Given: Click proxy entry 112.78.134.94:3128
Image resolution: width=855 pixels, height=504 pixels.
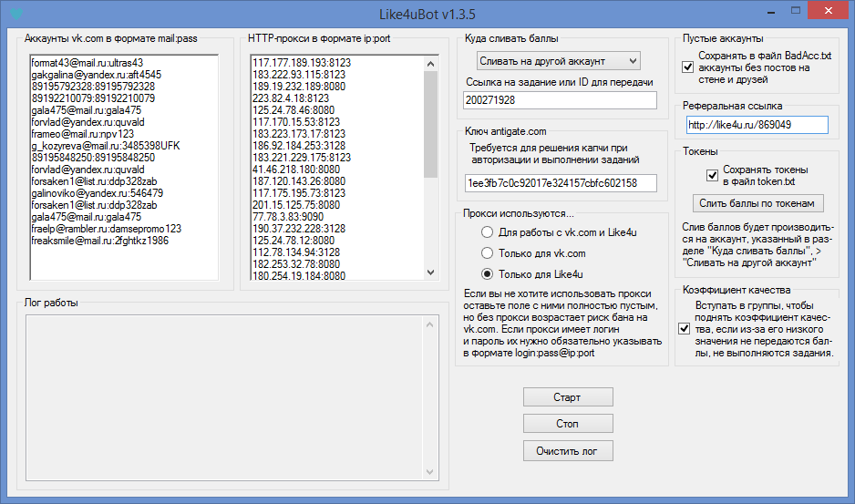Looking at the screenshot, I should [x=296, y=252].
